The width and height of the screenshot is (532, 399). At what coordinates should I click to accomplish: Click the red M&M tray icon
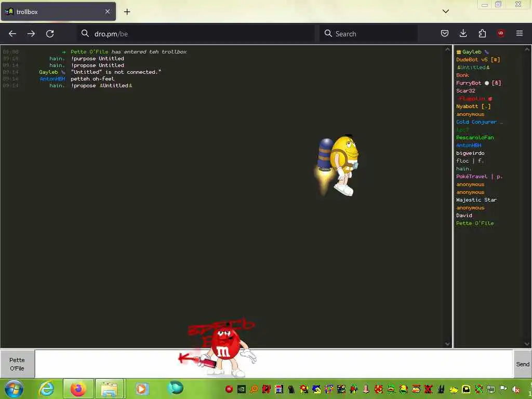coord(229,389)
